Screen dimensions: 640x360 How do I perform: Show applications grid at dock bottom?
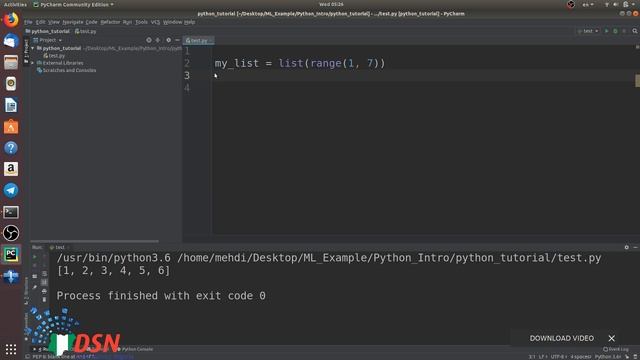click(11, 349)
